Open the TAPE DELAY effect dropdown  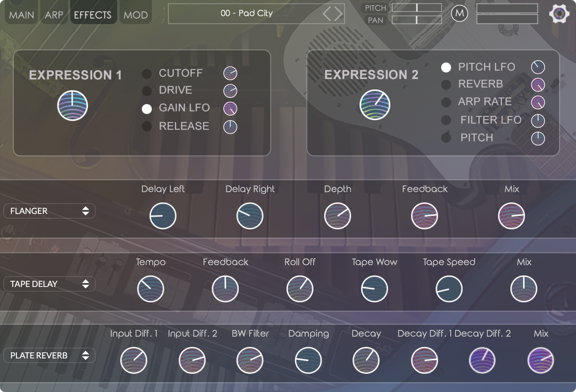[49, 284]
